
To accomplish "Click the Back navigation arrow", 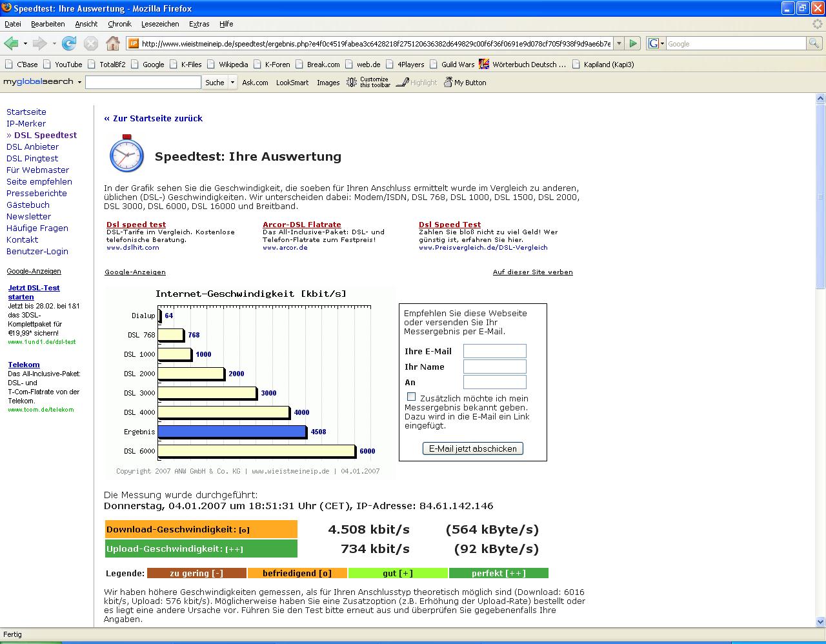I will 11,43.
